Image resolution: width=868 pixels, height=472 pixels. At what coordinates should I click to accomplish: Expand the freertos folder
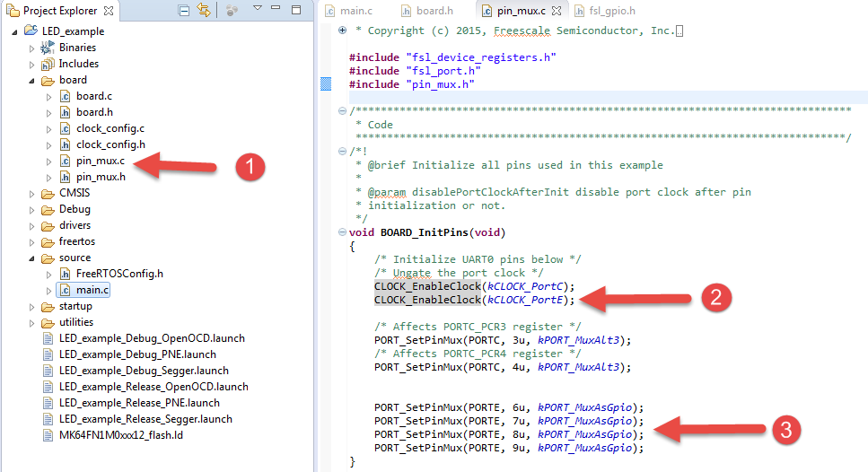click(x=31, y=242)
